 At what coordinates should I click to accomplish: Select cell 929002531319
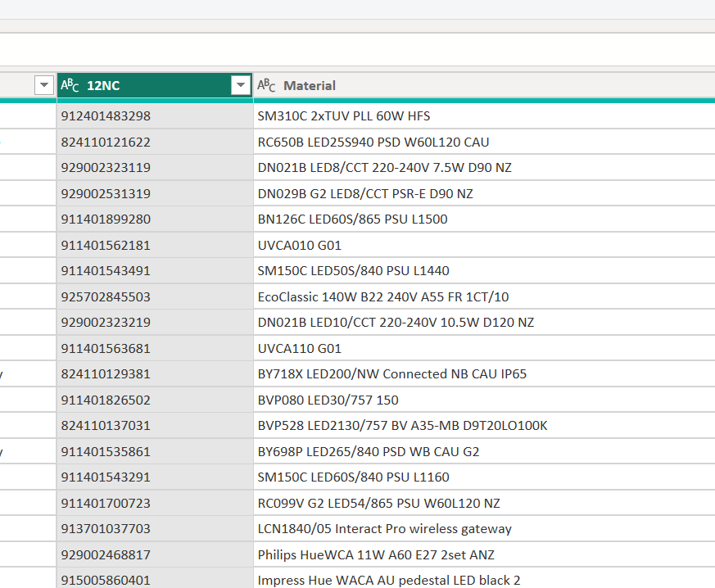[x=155, y=194]
